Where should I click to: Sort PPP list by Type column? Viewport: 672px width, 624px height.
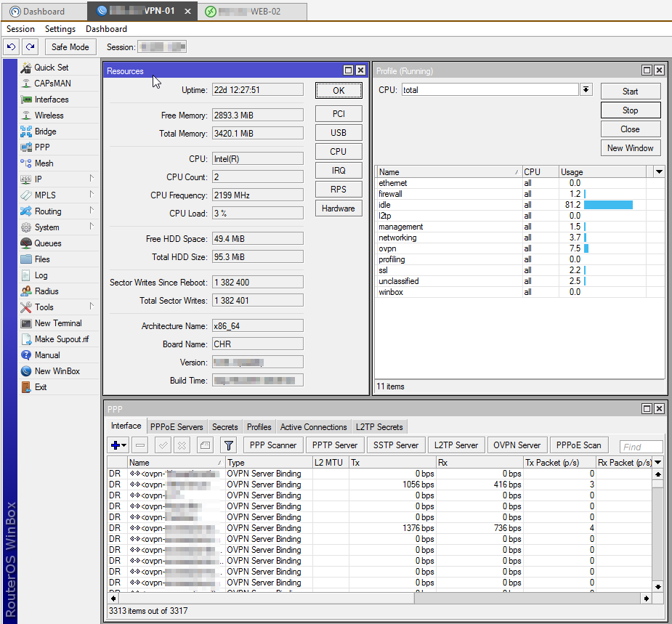[x=269, y=463]
